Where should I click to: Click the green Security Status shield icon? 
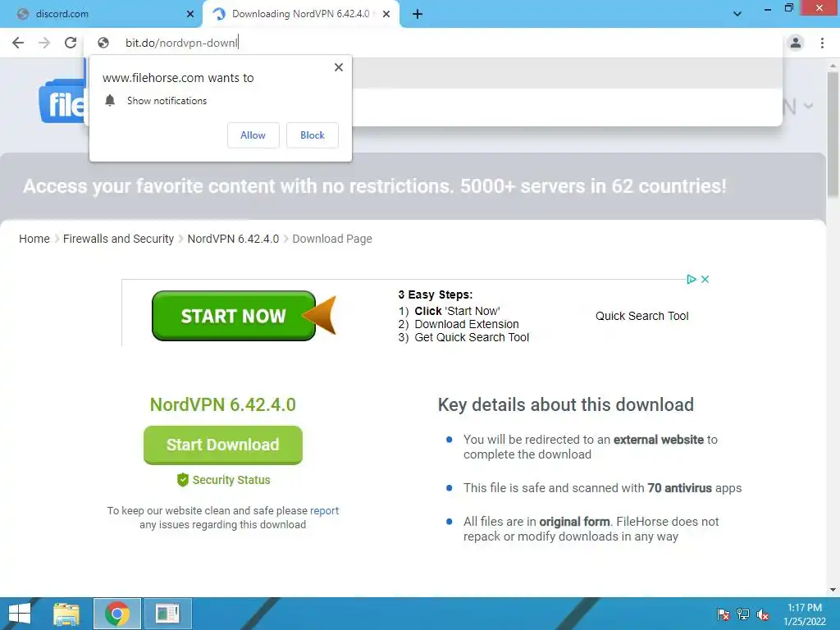(183, 480)
